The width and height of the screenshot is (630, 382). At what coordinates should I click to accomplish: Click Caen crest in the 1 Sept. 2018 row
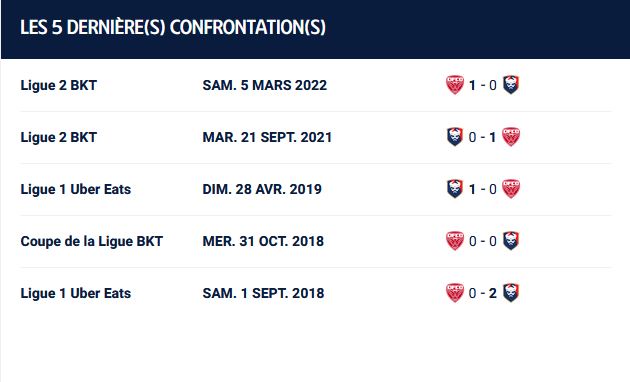pyautogui.click(x=511, y=293)
